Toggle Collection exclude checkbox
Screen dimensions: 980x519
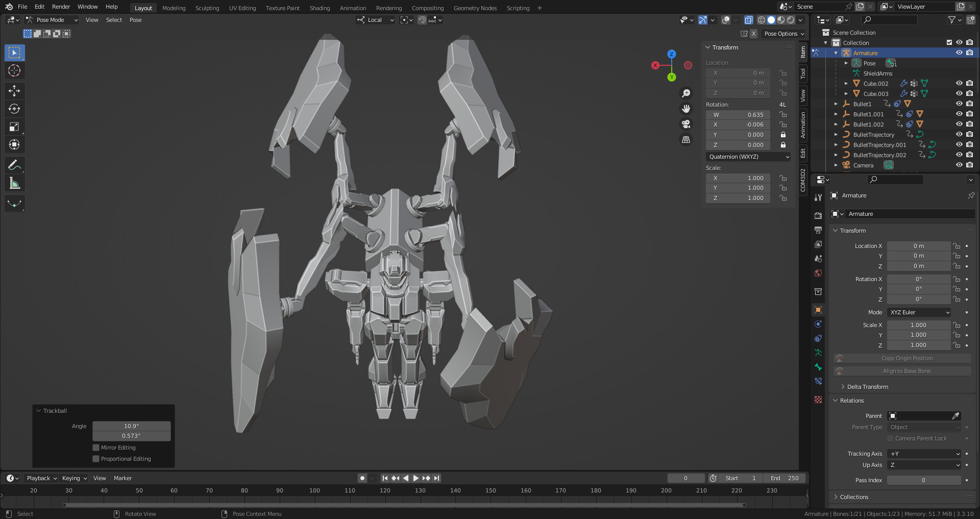[949, 42]
